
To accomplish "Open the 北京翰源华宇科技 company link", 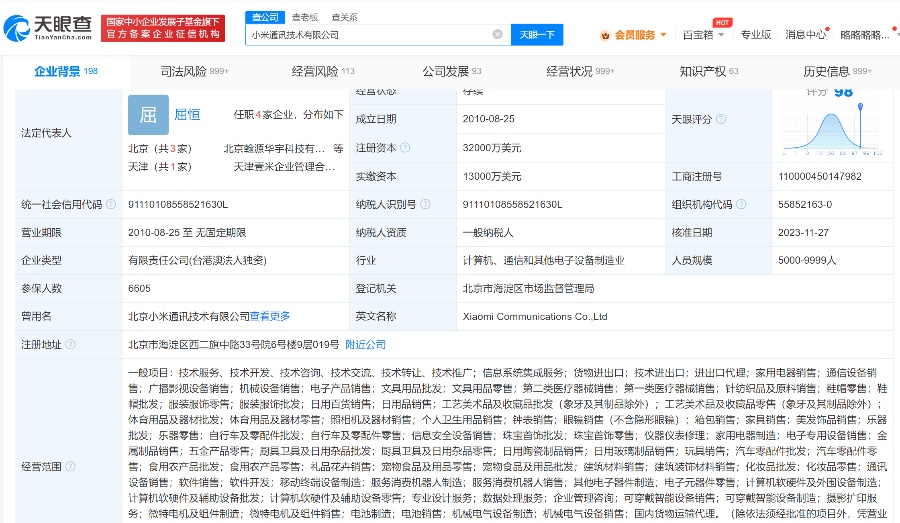I will 274,149.
